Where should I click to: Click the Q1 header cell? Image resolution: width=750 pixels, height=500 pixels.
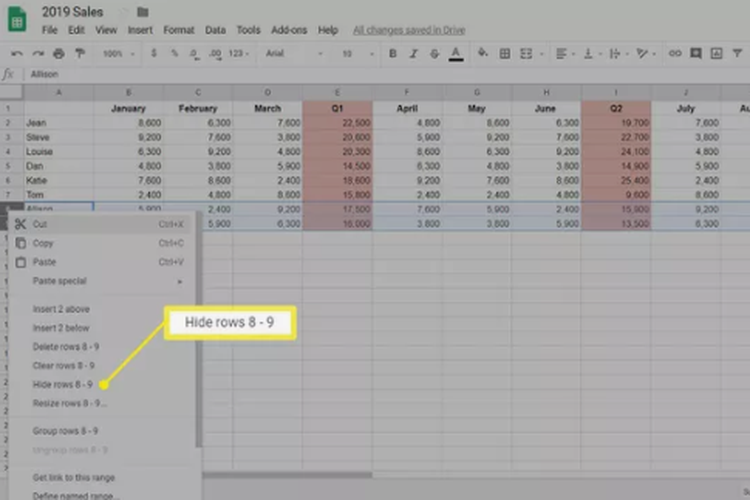(x=337, y=109)
